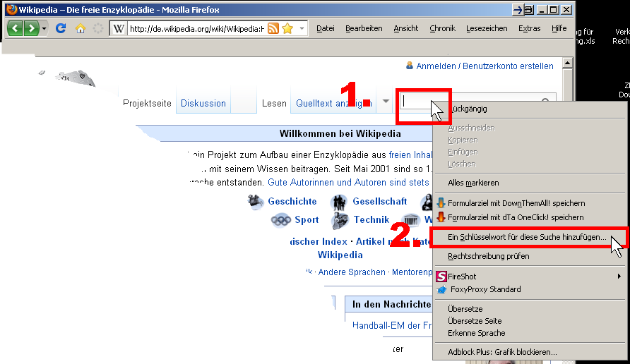Click the scrollbar up arrow
The image size is (630, 364).
(x=567, y=63)
